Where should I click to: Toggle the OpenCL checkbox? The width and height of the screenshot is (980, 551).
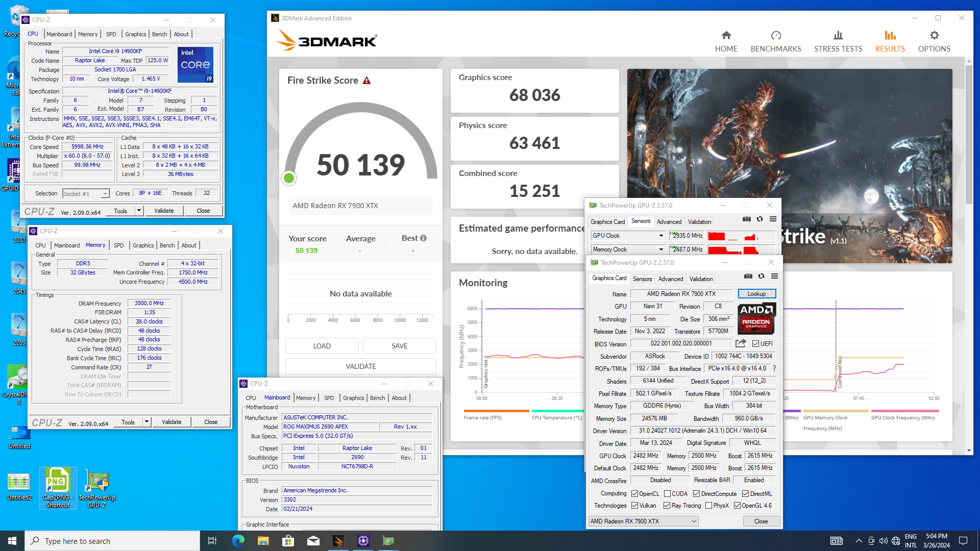(634, 494)
